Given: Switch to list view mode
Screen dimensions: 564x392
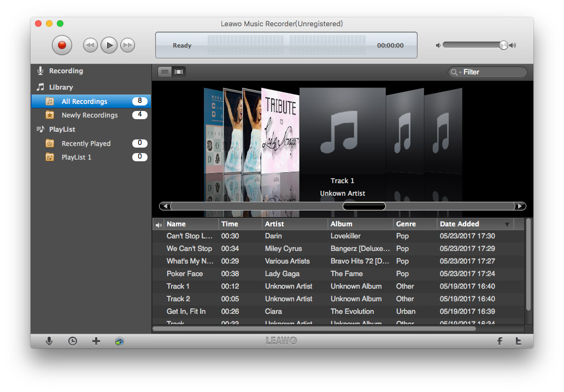Looking at the screenshot, I should click(x=165, y=72).
